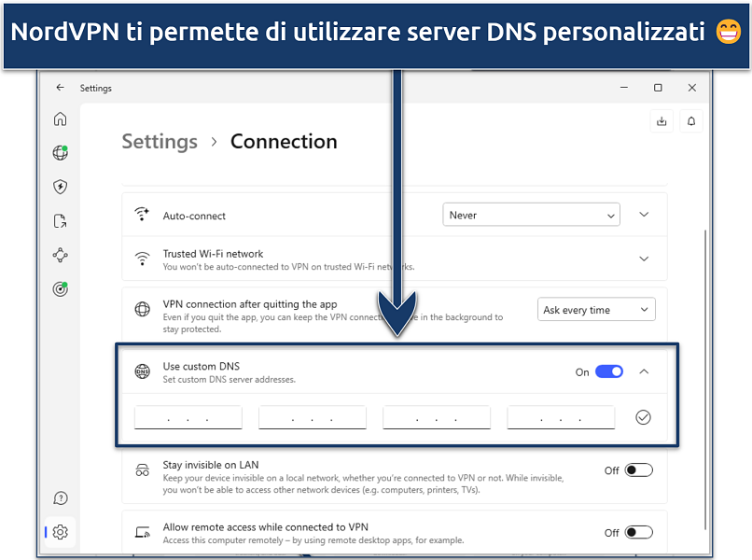Open the help question mark icon
This screenshot has height=560, width=752.
(61, 498)
